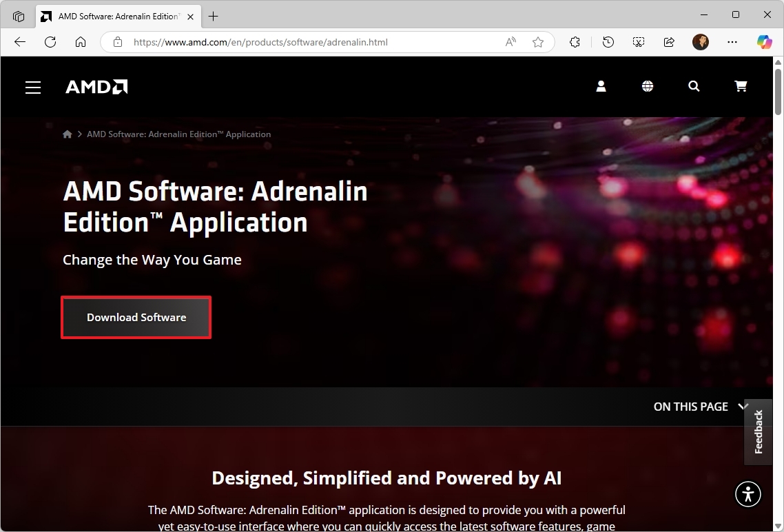Open the shopping cart icon

pyautogui.click(x=741, y=87)
